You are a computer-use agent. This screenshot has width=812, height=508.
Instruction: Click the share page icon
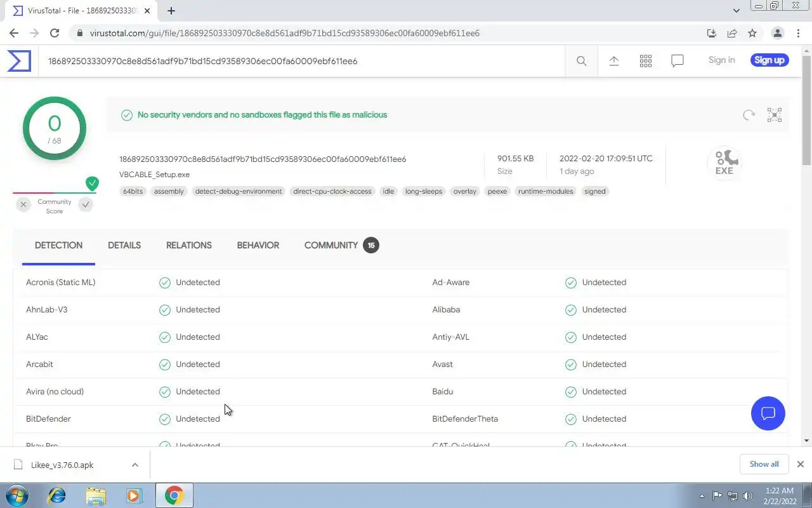click(x=732, y=33)
